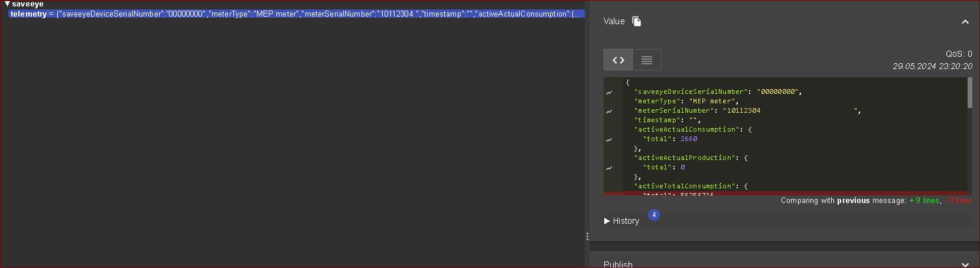Expand the Publish panel

965,264
